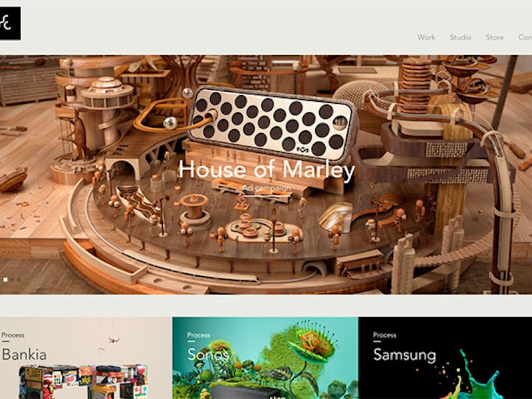
Task: Open the Bankia process title
Action: click(24, 355)
